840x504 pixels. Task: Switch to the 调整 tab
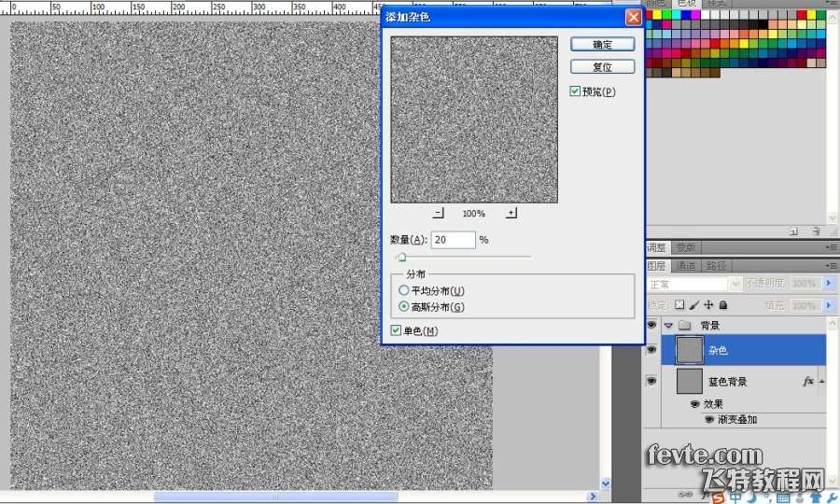[656, 247]
